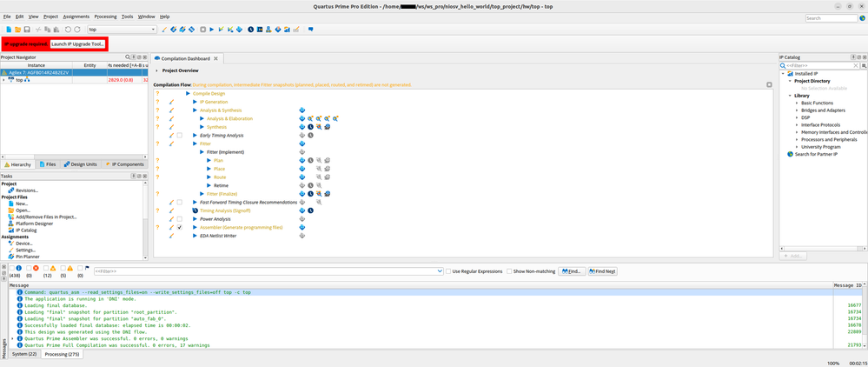Viewport: 868px width, 367px height.
Task: Expand top entity in Project Navigator
Action: (x=3, y=80)
